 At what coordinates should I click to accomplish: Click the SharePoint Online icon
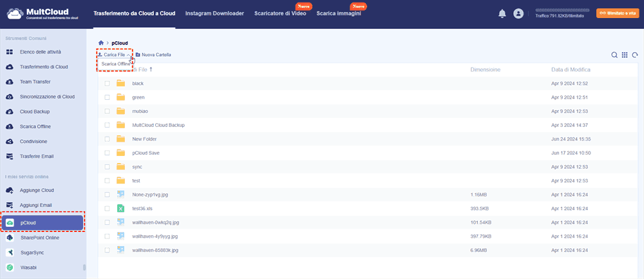click(x=10, y=238)
